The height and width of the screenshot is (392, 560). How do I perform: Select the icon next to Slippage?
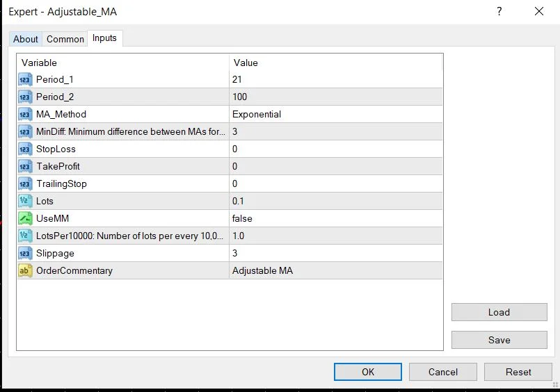(25, 254)
